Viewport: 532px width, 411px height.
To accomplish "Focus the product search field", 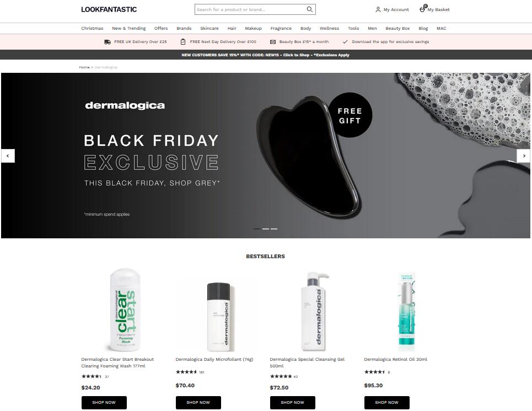I will (250, 9).
